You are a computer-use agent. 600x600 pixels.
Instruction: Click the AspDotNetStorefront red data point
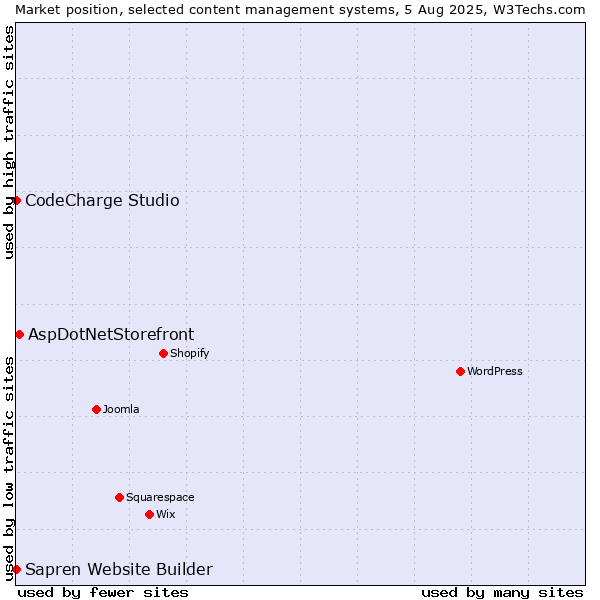click(x=20, y=334)
